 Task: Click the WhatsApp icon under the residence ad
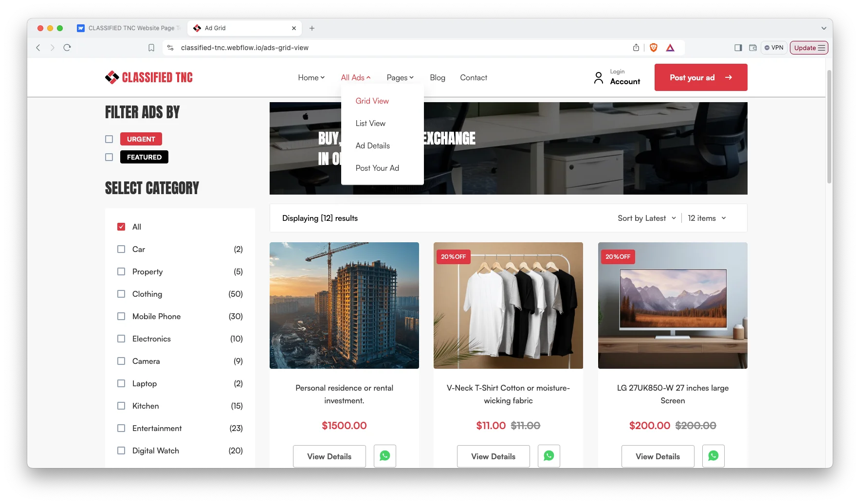point(384,456)
